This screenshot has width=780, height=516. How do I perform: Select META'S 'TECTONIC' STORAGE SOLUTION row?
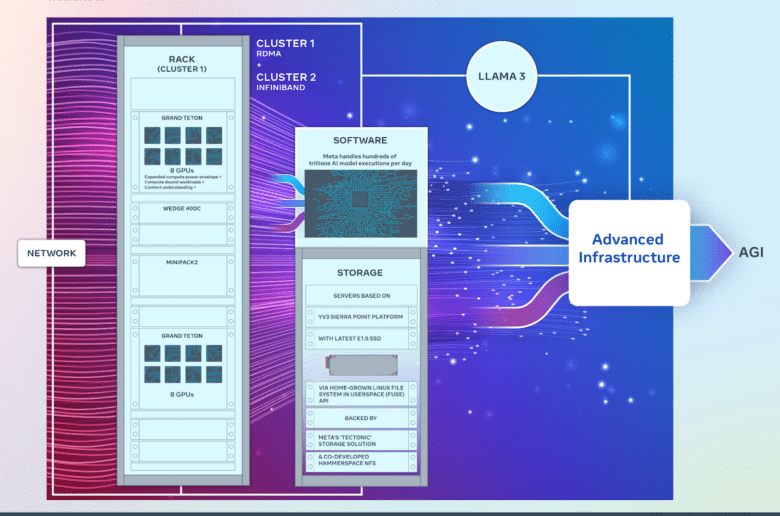pyautogui.click(x=361, y=440)
